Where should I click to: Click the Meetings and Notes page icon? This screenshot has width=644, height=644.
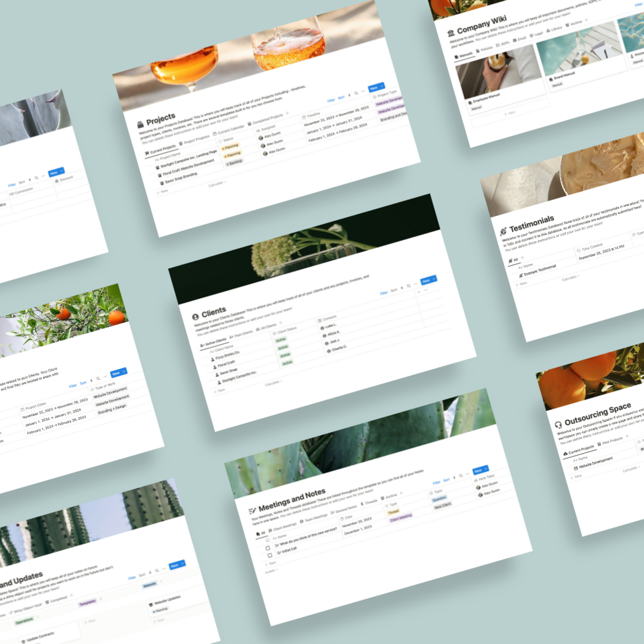[x=252, y=511]
